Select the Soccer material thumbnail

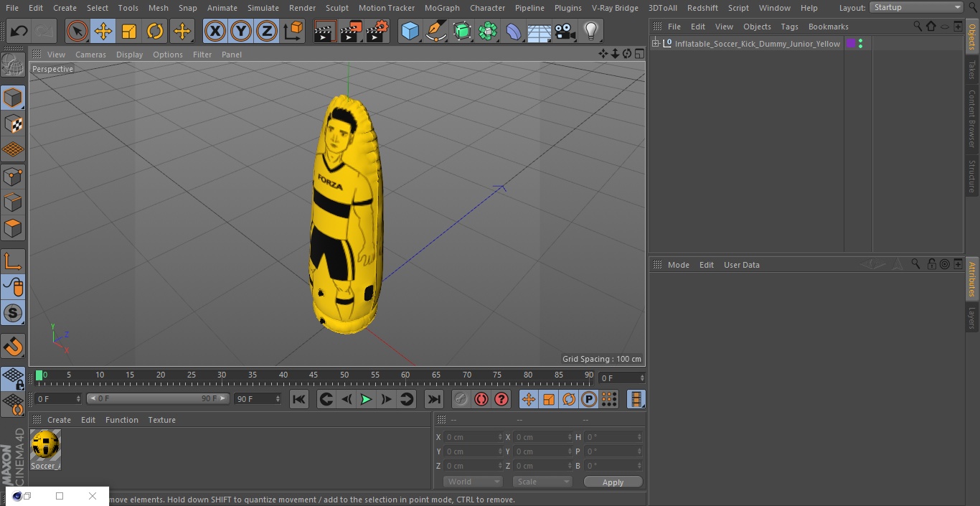click(x=45, y=445)
